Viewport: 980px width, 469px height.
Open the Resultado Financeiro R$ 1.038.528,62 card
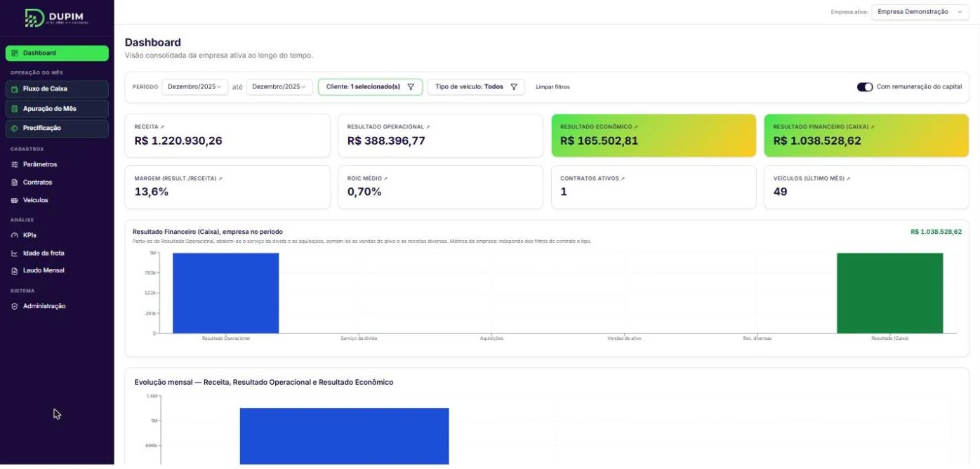(866, 136)
